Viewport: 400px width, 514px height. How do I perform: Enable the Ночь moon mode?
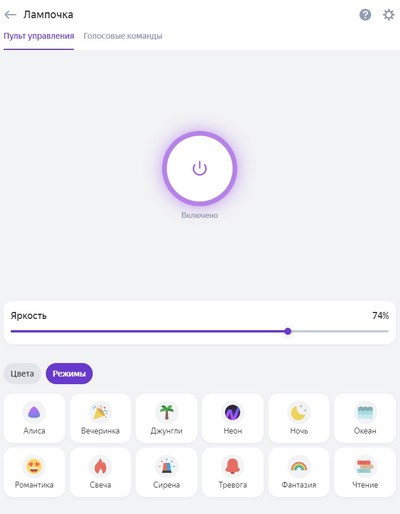(x=299, y=418)
